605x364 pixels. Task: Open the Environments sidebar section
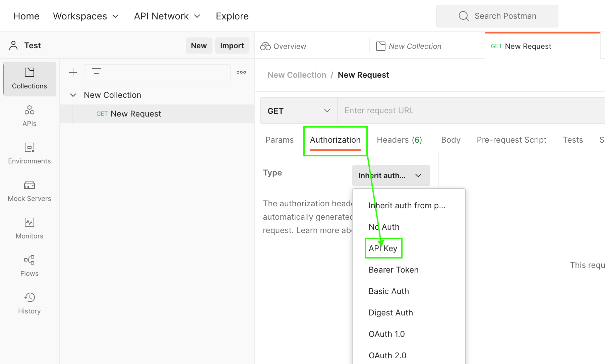pos(29,154)
